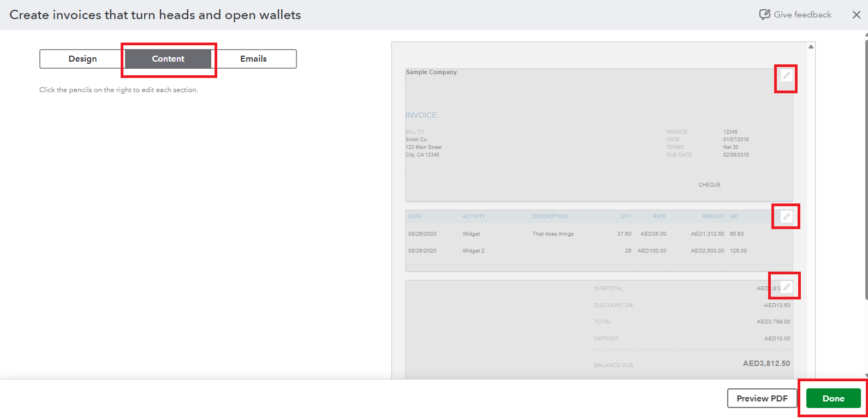Click the DESCRIPTION column header in the preview
The height and width of the screenshot is (420, 868).
point(549,217)
